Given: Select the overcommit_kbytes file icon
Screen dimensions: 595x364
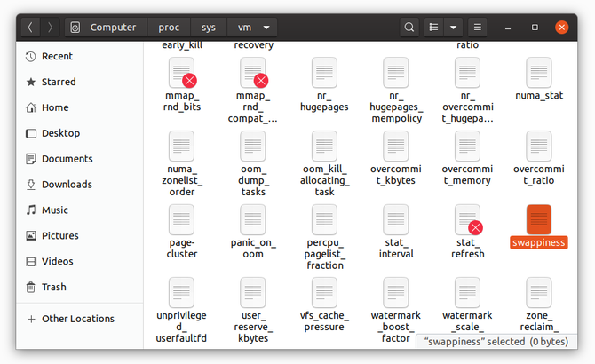Looking at the screenshot, I should pos(396,146).
